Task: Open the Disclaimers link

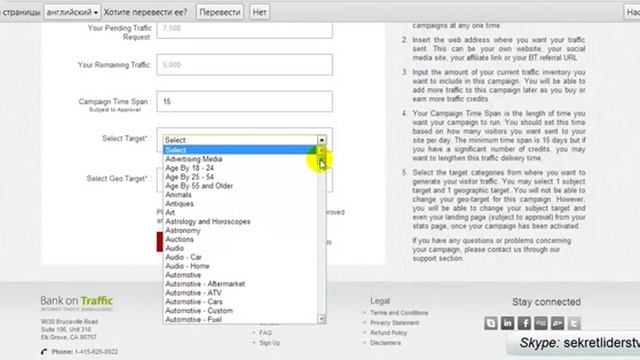Action: (385, 343)
